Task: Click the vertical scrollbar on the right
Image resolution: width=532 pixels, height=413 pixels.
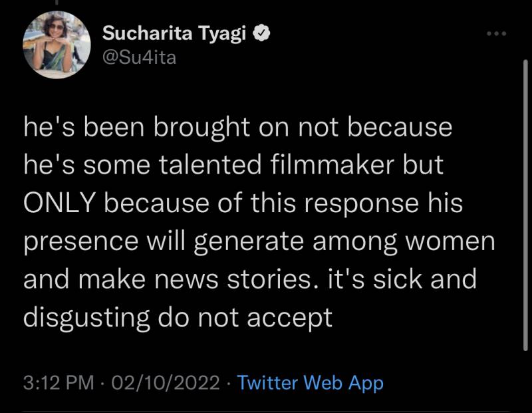Action: 525,200
